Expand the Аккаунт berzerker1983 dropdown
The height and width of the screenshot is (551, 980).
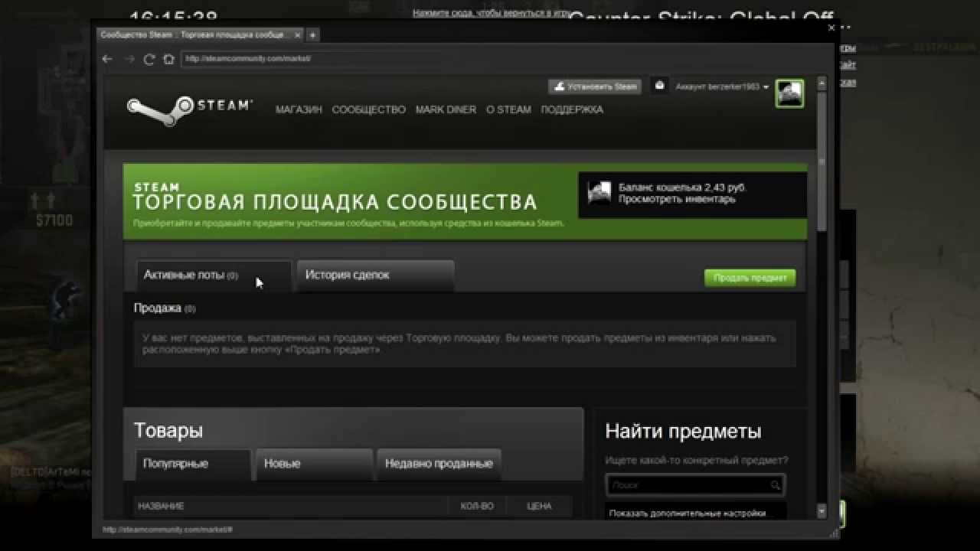pyautogui.click(x=722, y=86)
